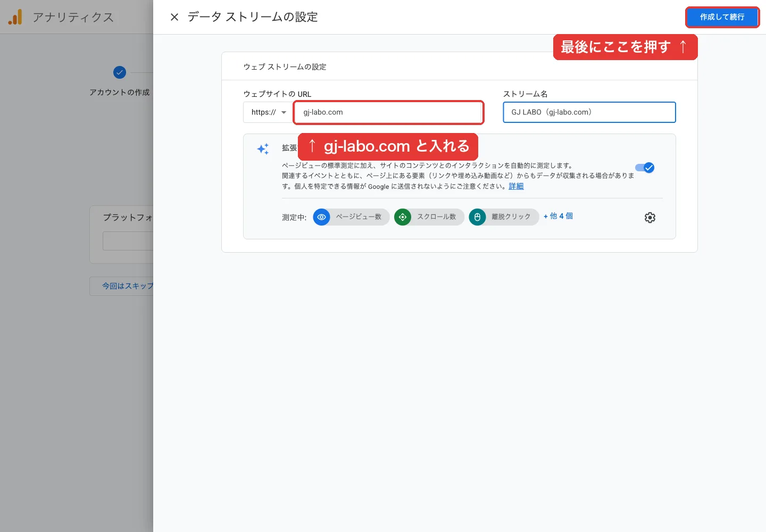Click the ページビュー数 chip
The image size is (766, 532).
pyautogui.click(x=352, y=217)
